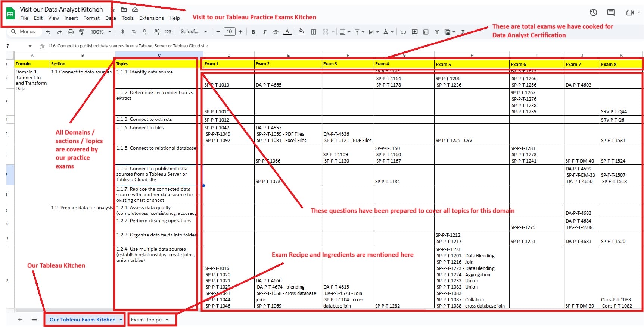Open Exam Recipe tab options arrow
This screenshot has height=327, width=644.
pos(167,320)
